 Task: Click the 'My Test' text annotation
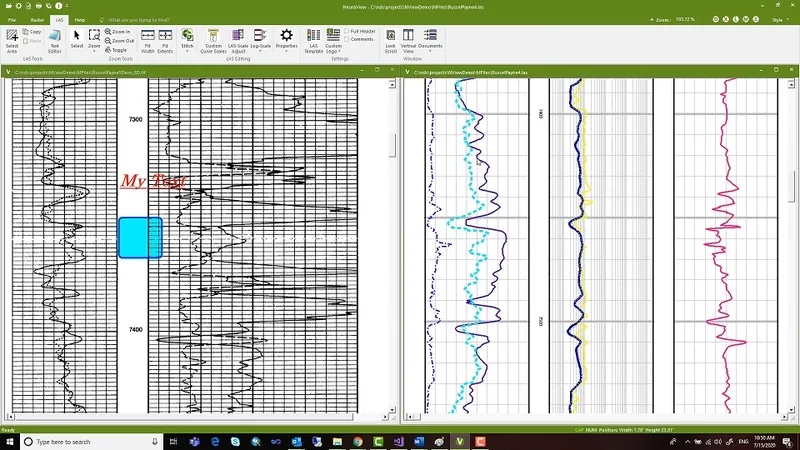coord(153,181)
